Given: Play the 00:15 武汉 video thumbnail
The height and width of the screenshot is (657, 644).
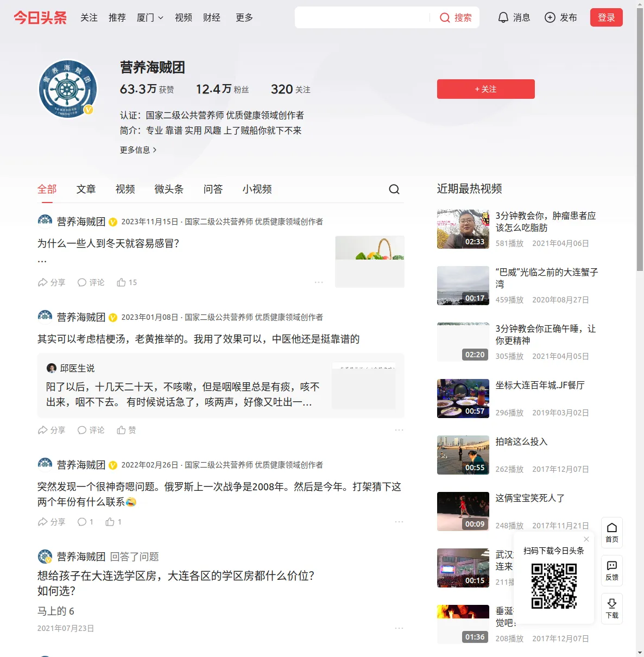Looking at the screenshot, I should (463, 568).
